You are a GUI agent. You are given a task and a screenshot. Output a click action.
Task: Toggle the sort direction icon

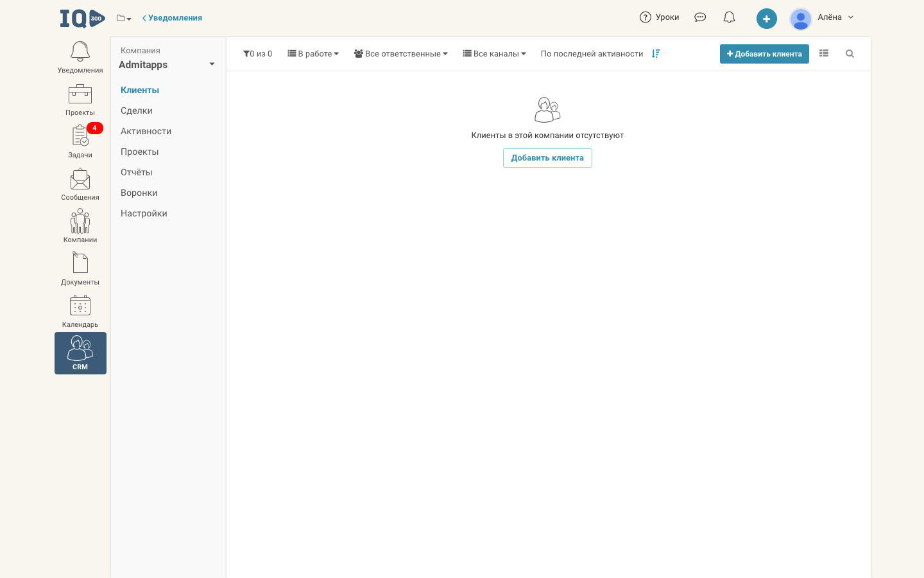pos(656,54)
